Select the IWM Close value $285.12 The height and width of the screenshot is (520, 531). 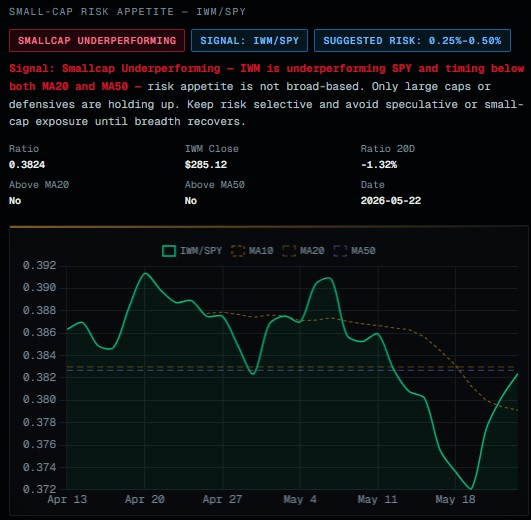tap(206, 165)
